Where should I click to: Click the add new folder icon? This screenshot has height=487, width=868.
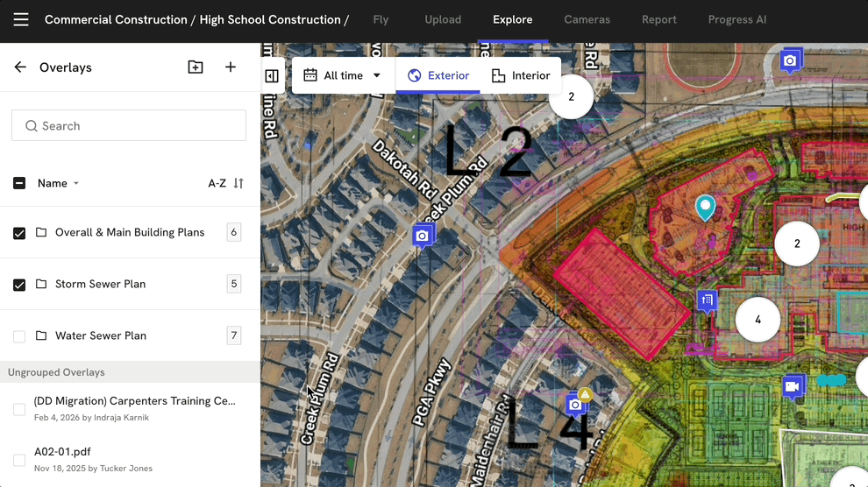coord(196,67)
